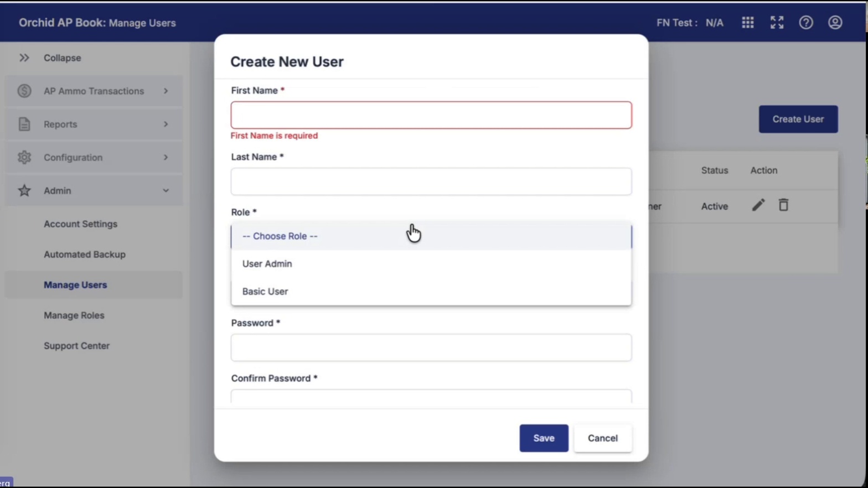
Task: Click the FN Test : N/A text
Action: pos(690,23)
